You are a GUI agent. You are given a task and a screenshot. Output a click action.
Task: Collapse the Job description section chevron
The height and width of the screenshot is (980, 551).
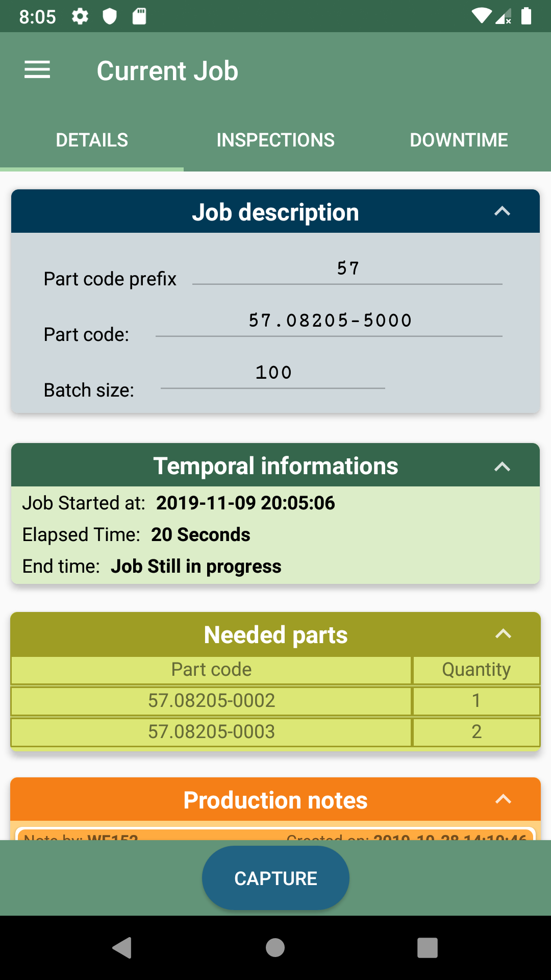pos(503,211)
